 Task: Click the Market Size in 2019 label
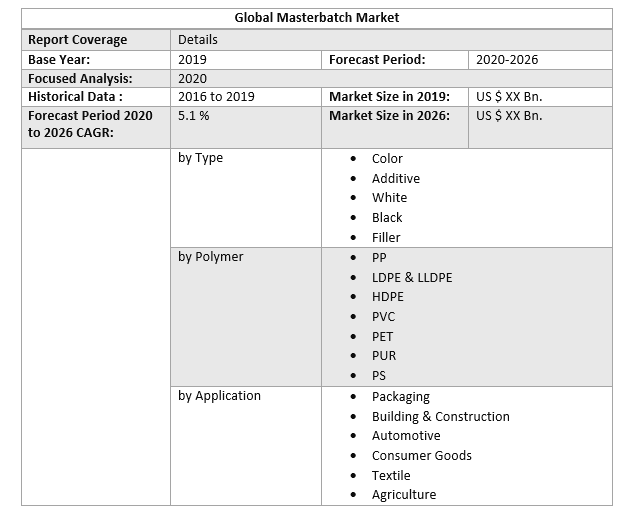pos(389,97)
